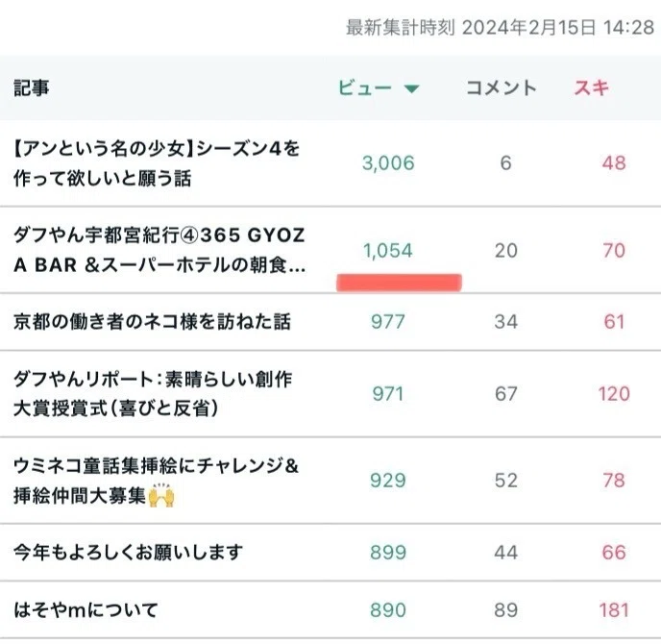Click the 3,006 view count

pyautogui.click(x=388, y=163)
